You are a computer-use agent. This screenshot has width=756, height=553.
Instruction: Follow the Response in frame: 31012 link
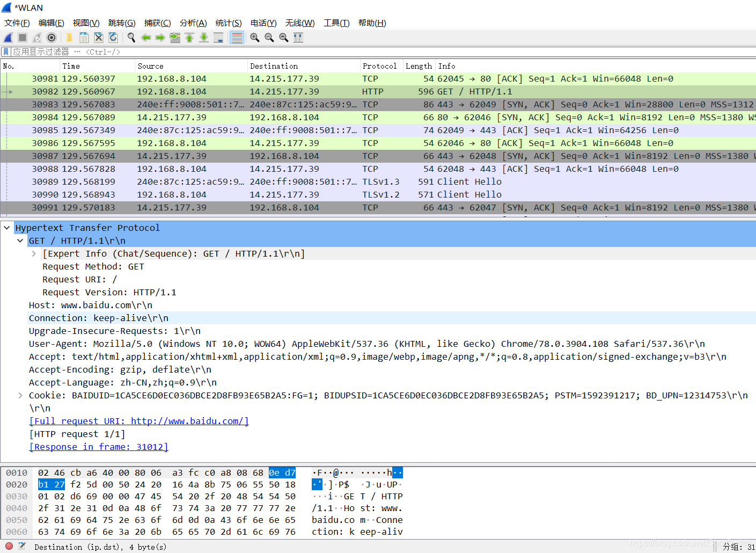click(99, 447)
